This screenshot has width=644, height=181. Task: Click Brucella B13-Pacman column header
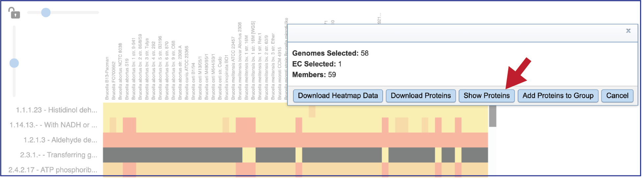click(x=107, y=79)
